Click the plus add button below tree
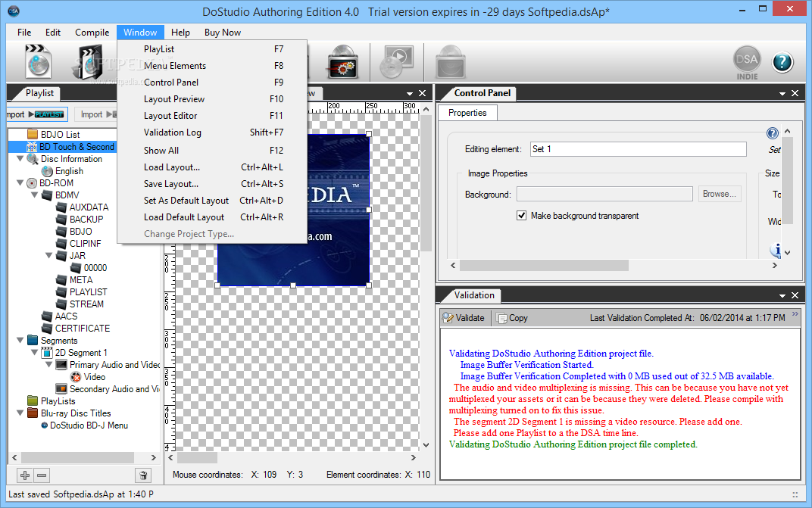Image resolution: width=812 pixels, height=508 pixels. click(25, 475)
